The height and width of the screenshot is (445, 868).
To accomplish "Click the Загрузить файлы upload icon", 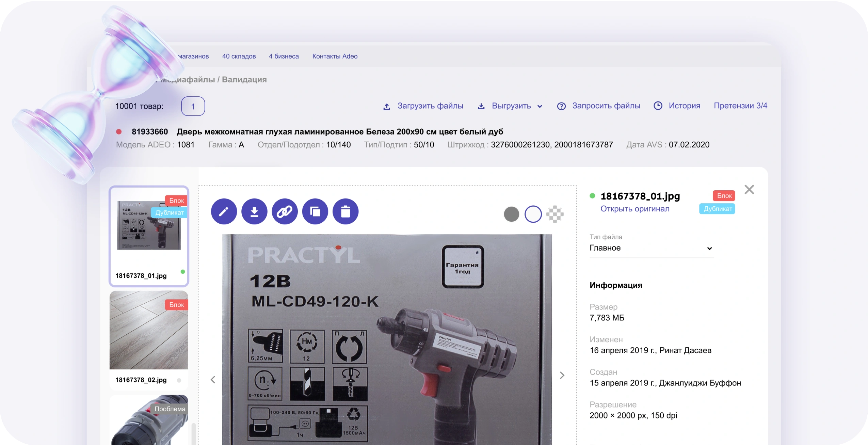I will [386, 107].
